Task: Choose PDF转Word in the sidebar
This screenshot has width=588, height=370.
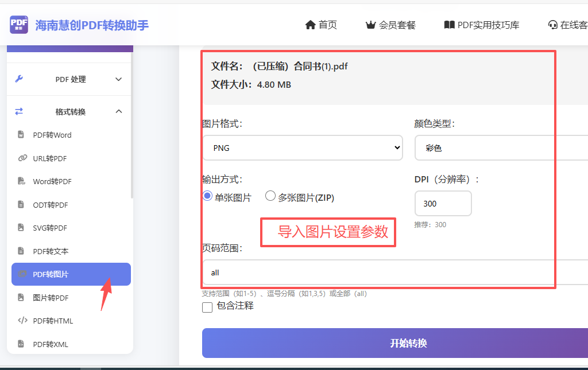Action: tap(71, 135)
